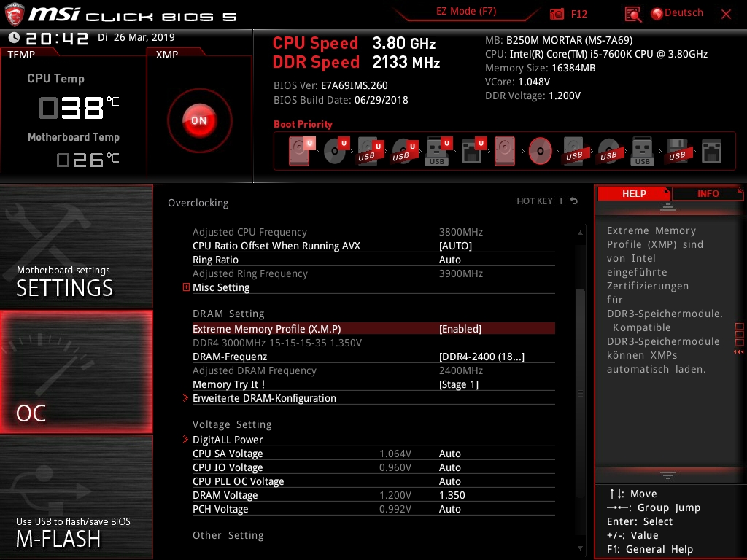
Task: Click the DDR4 3000MHz 15-15-15-35 1.350V line
Action: [276, 343]
